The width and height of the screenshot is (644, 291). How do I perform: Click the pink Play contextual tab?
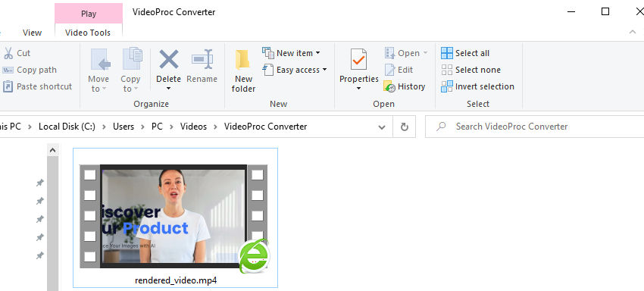pos(89,14)
